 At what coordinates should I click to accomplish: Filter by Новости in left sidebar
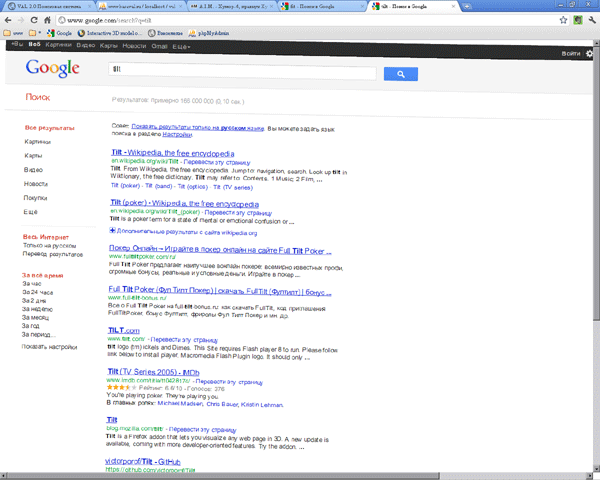[x=36, y=184]
